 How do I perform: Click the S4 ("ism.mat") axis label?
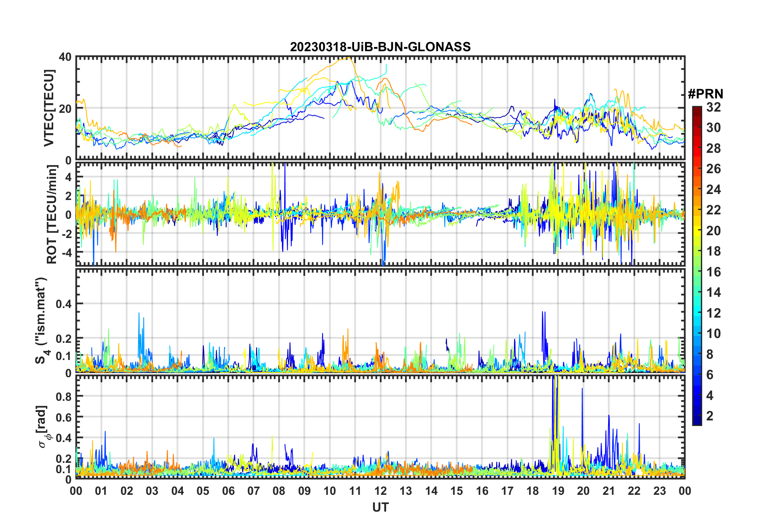(x=42, y=321)
